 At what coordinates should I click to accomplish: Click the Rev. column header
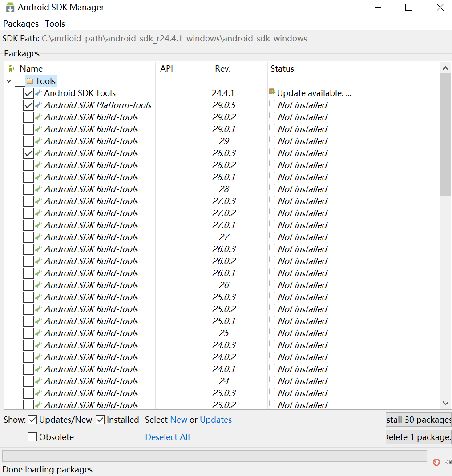click(x=223, y=68)
